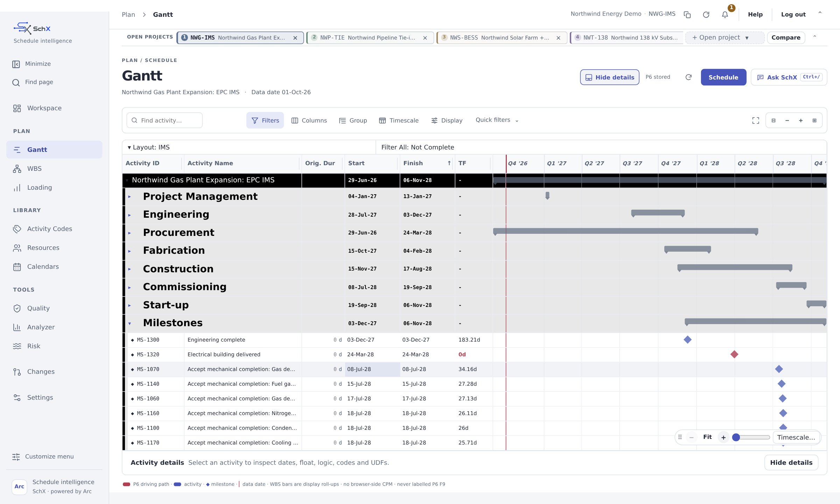
Task: Open the Display menu
Action: [447, 120]
